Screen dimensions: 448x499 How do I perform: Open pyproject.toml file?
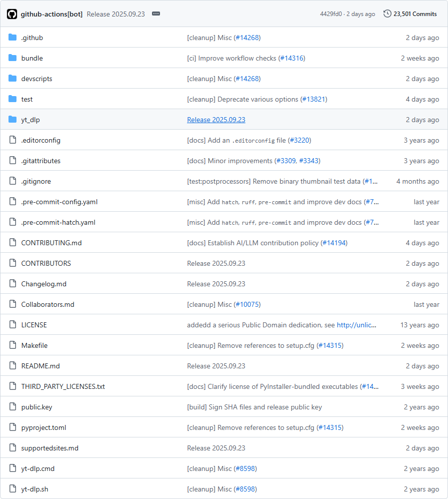(x=43, y=427)
